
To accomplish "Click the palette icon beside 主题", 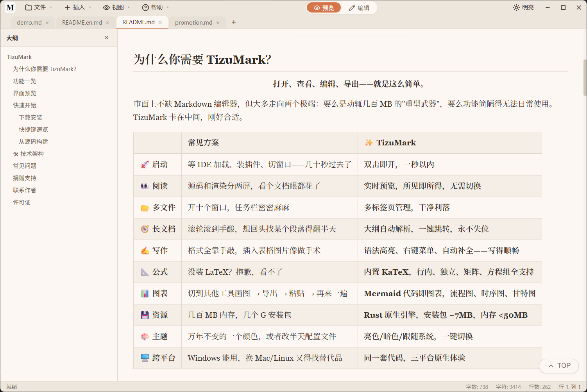I will tap(145, 337).
